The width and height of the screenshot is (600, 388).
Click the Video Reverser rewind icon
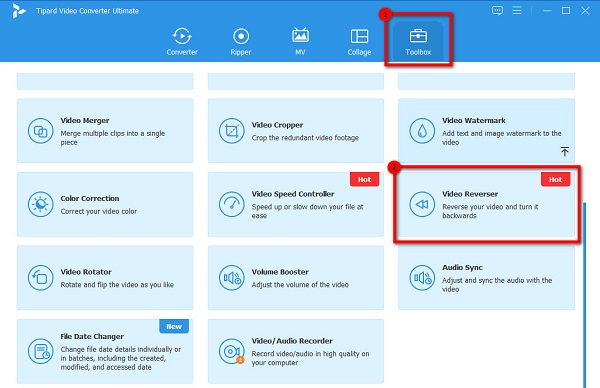[422, 204]
